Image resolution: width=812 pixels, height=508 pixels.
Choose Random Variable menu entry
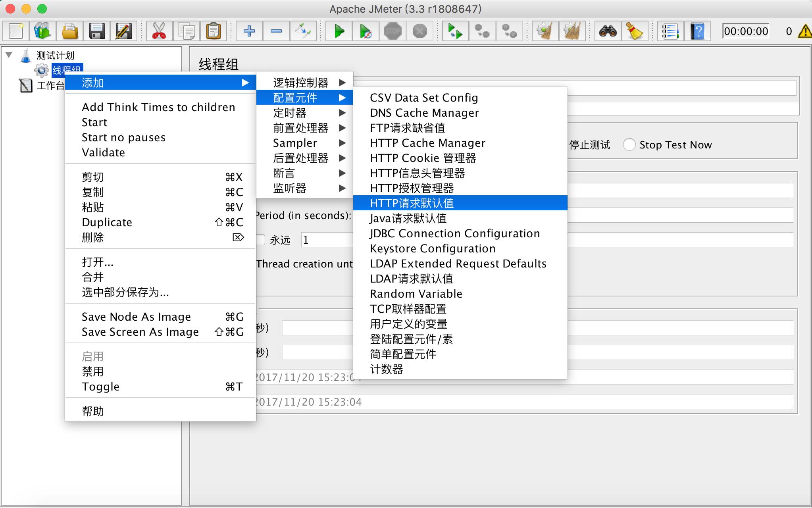(x=460, y=294)
